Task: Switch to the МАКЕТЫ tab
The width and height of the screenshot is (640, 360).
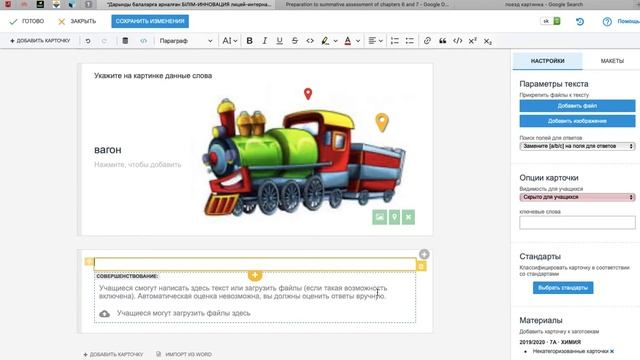Action: tap(612, 61)
